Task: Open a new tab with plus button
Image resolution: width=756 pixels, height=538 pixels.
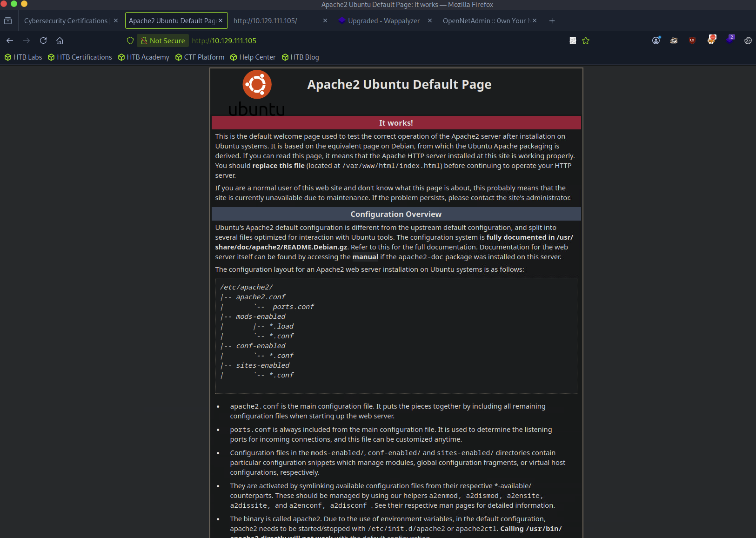Action: pyautogui.click(x=552, y=21)
